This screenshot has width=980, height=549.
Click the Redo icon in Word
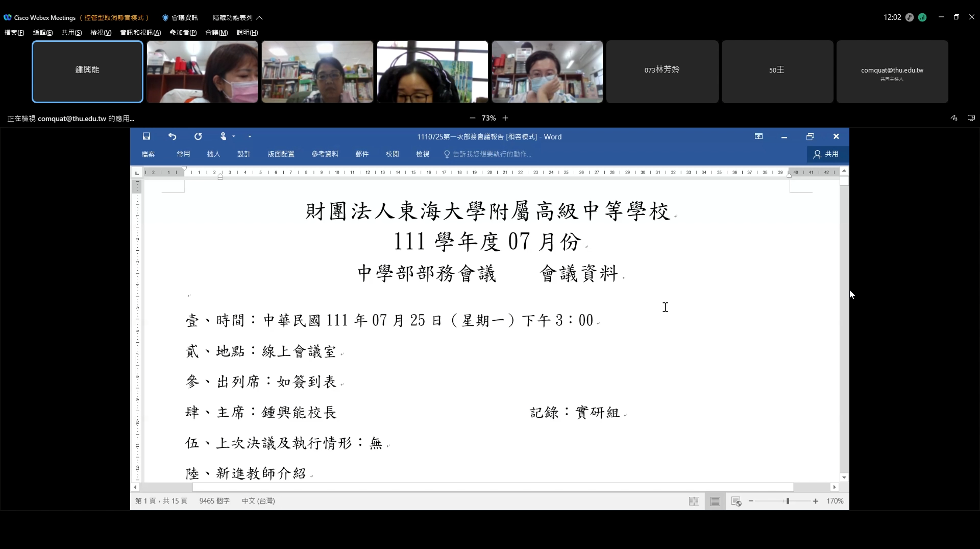(x=198, y=136)
